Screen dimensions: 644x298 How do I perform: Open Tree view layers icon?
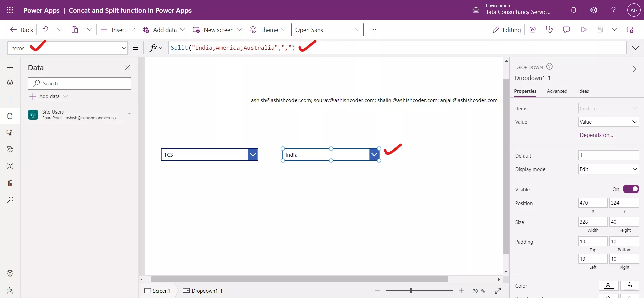pos(10,82)
